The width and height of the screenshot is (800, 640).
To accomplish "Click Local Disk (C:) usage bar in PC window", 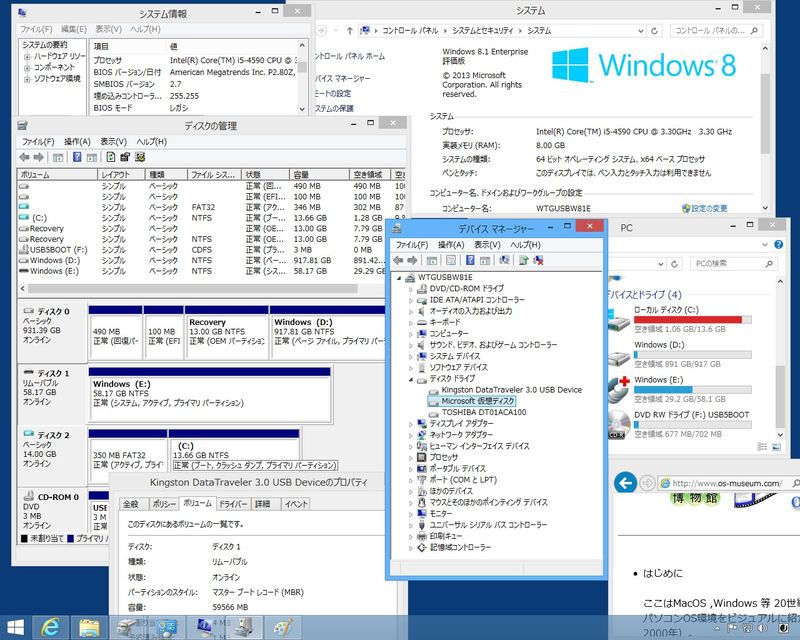I will 693,319.
